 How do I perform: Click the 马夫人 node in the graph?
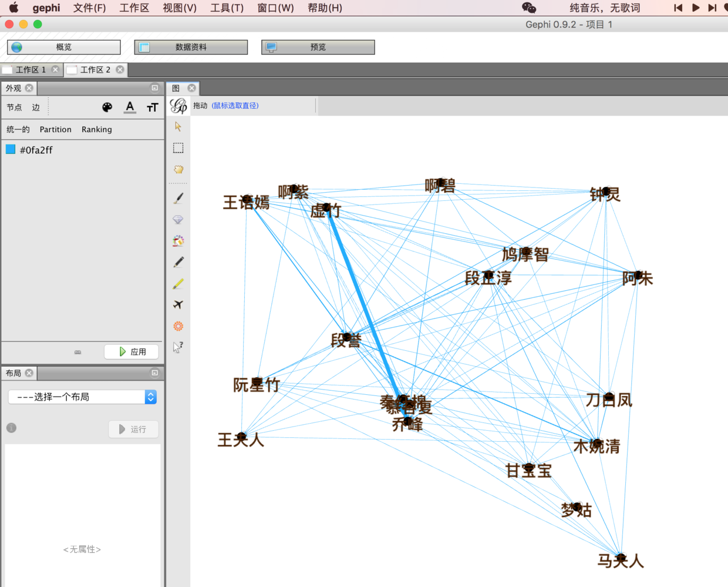pyautogui.click(x=621, y=558)
